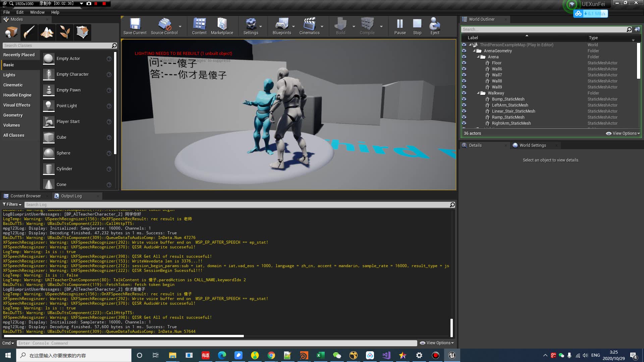Pause the play-in-editor simulation
Image resolution: width=644 pixels, height=362 pixels.
tap(400, 26)
